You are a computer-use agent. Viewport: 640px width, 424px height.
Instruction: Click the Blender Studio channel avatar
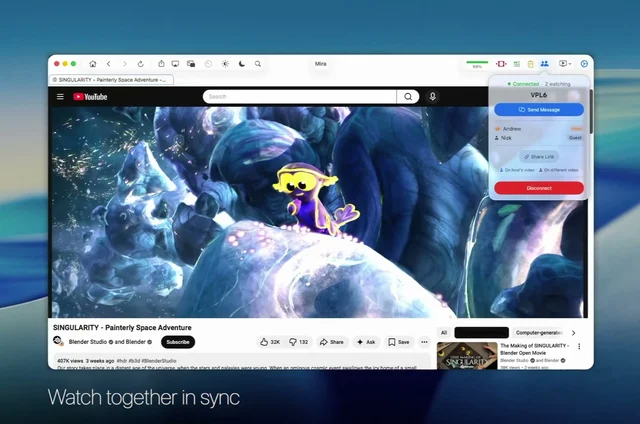(x=58, y=341)
